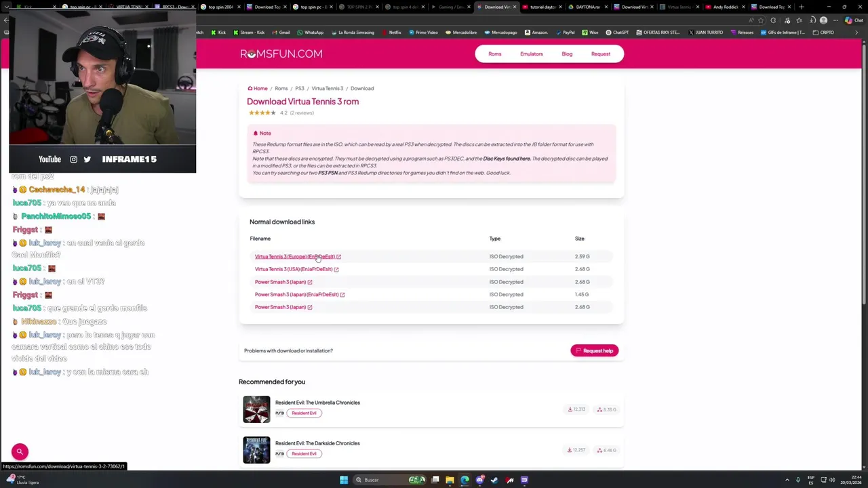Viewport: 868px width, 488px height.
Task: Click the Instagram icon on stream overlay
Action: click(x=73, y=159)
